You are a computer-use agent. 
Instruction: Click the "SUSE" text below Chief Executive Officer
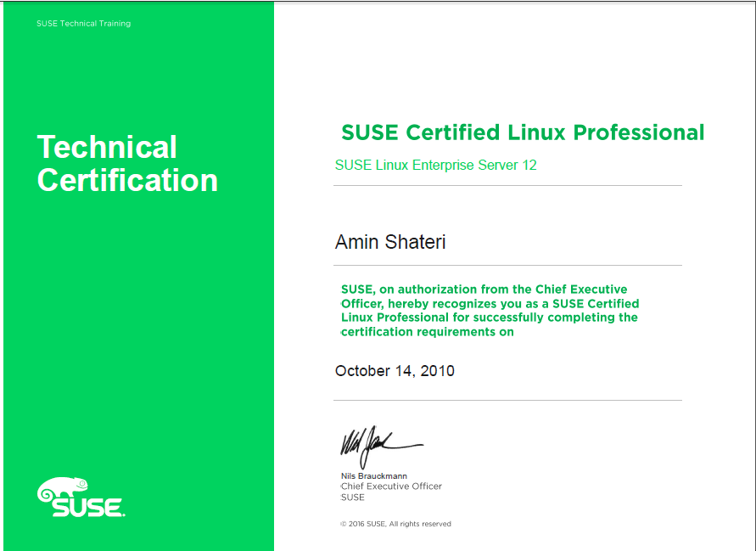coord(352,498)
